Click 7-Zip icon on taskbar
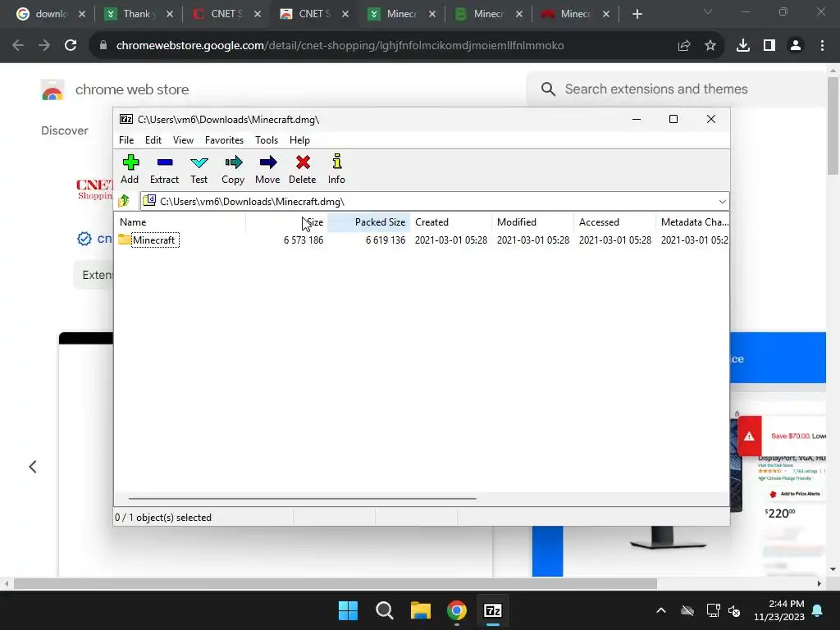Screen dimensions: 840x630 click(493, 610)
